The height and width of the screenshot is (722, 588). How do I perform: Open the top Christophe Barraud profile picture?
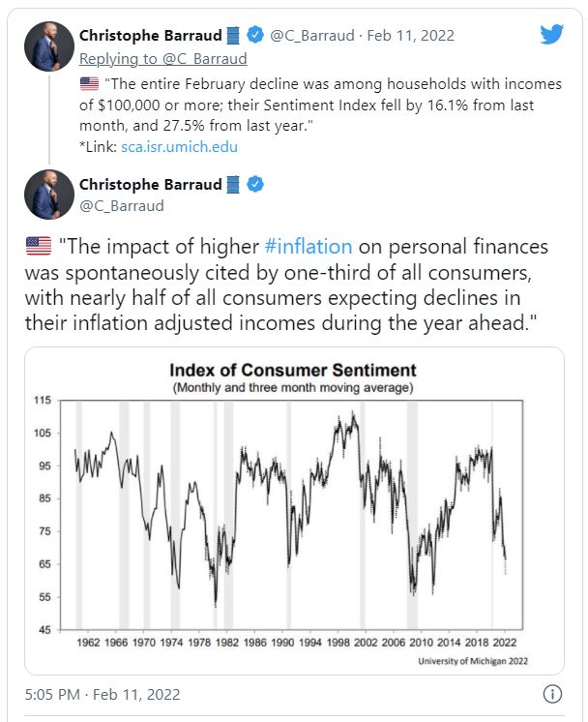click(49, 46)
